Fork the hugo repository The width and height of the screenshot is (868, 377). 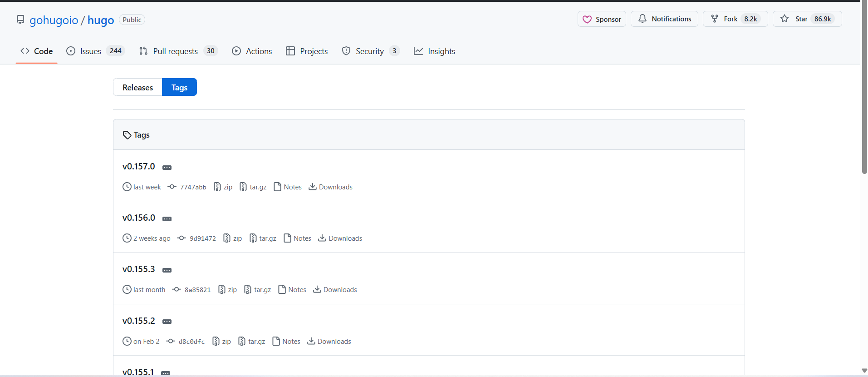(730, 19)
